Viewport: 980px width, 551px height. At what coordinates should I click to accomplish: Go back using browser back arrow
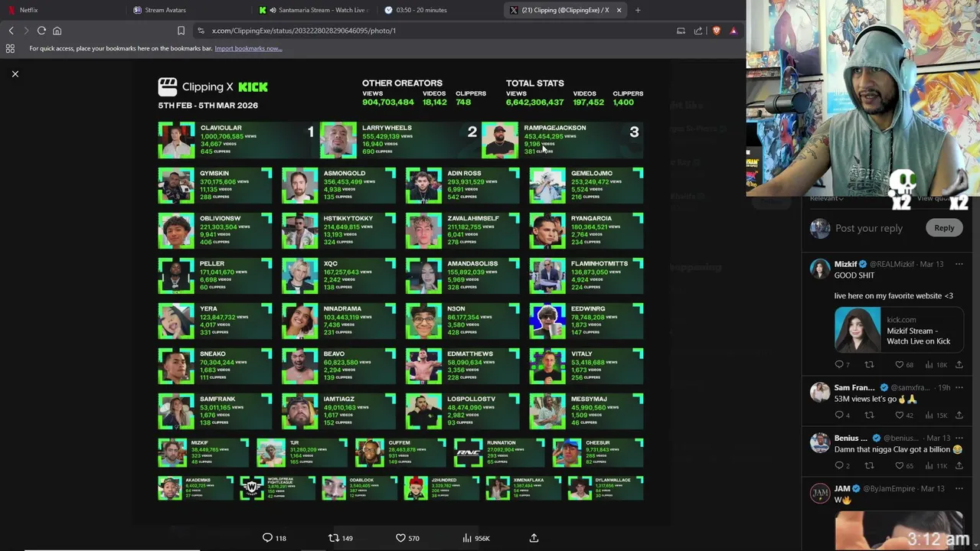pos(11,31)
